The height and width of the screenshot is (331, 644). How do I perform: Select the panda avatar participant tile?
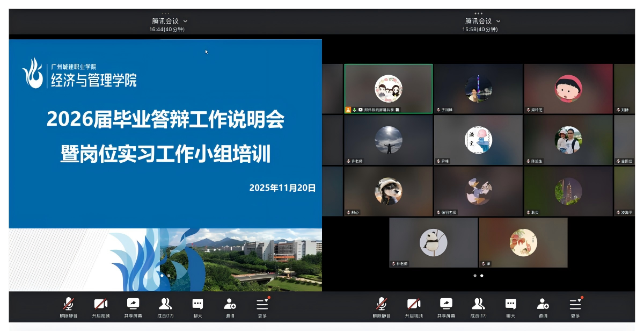tap(433, 242)
